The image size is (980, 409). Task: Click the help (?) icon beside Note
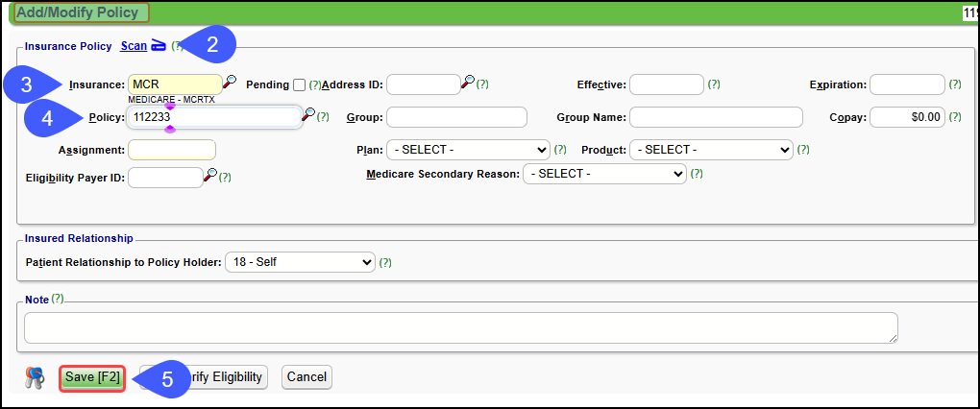point(57,299)
